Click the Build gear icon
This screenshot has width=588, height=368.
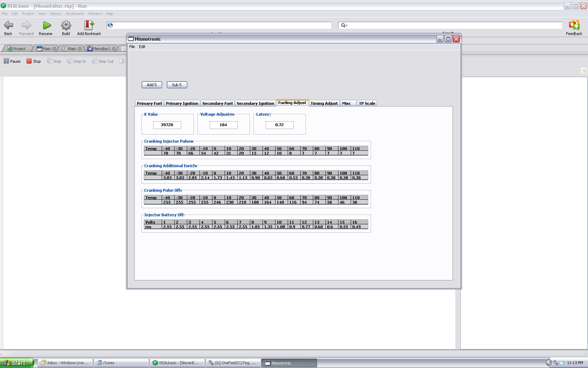coord(66,25)
